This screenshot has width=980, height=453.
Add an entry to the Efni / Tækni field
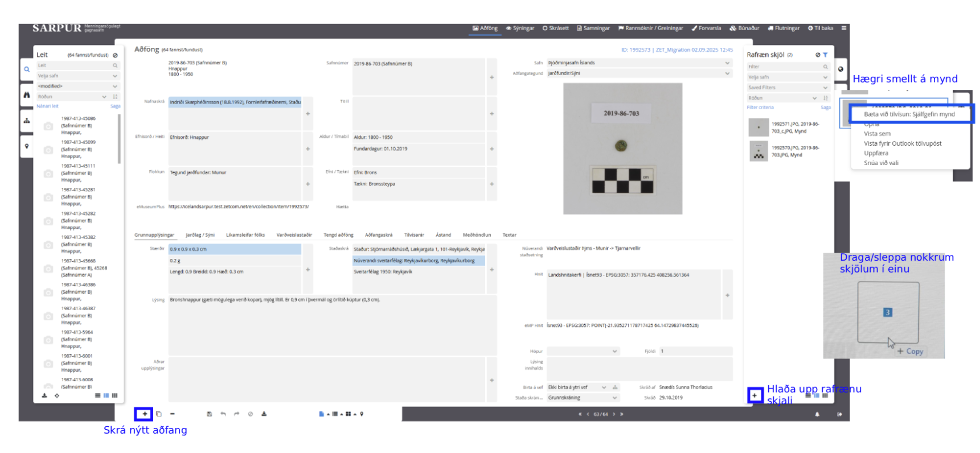(492, 184)
